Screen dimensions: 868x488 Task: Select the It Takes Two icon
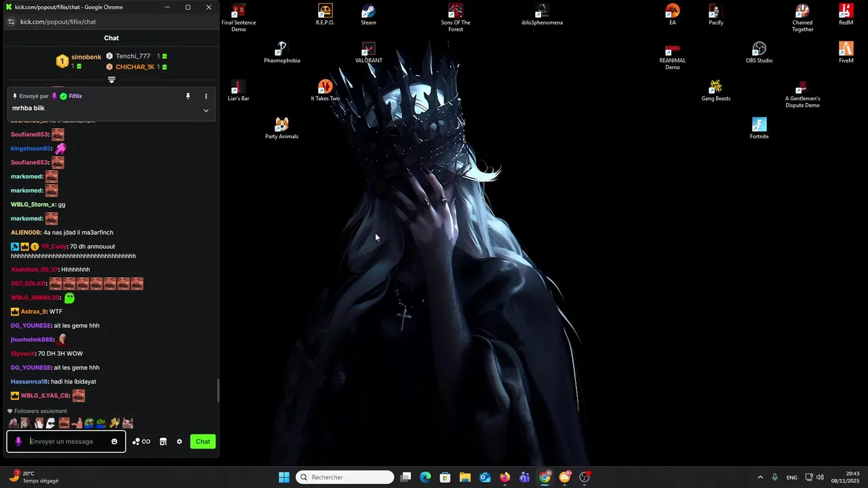[x=325, y=91]
